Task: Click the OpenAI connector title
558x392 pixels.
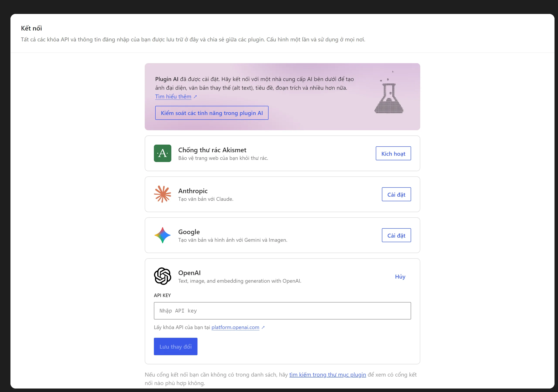Action: 189,273
